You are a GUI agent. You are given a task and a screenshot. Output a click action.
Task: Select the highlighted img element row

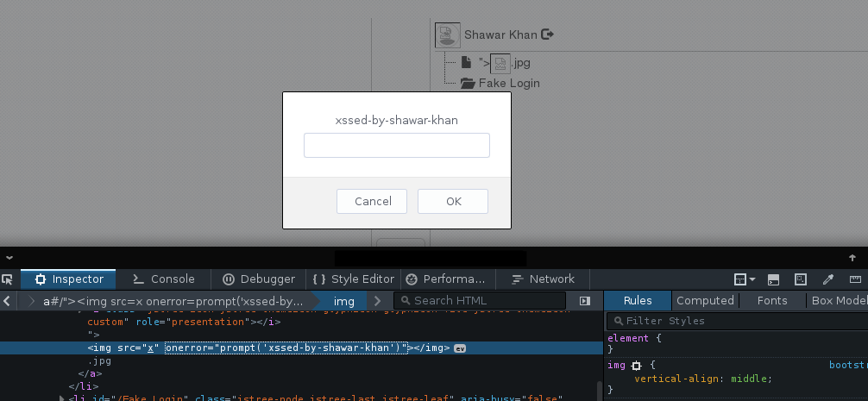[301, 348]
